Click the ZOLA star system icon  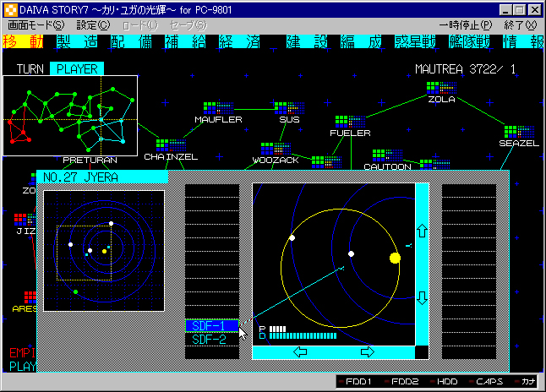(x=433, y=87)
